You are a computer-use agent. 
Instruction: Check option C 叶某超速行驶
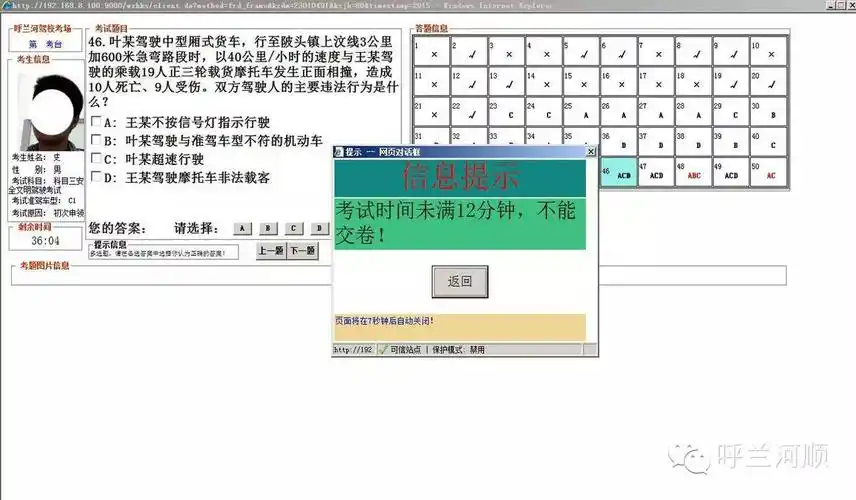(96, 158)
